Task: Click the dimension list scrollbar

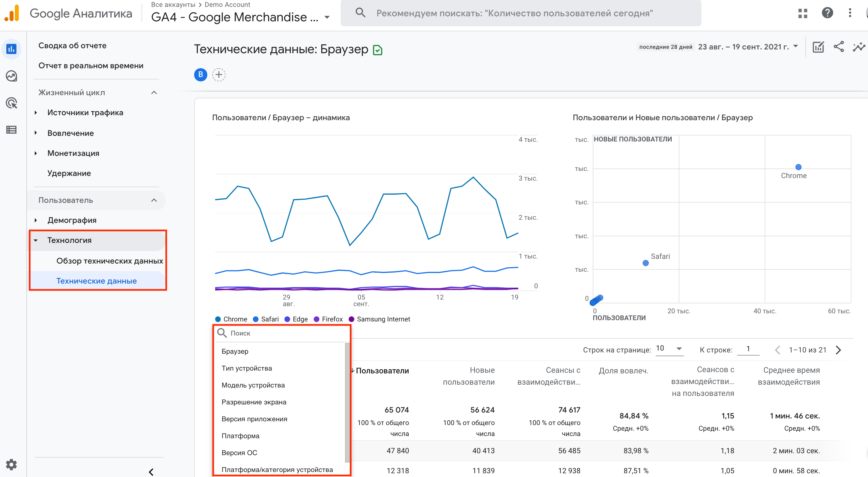Action: 347,402
